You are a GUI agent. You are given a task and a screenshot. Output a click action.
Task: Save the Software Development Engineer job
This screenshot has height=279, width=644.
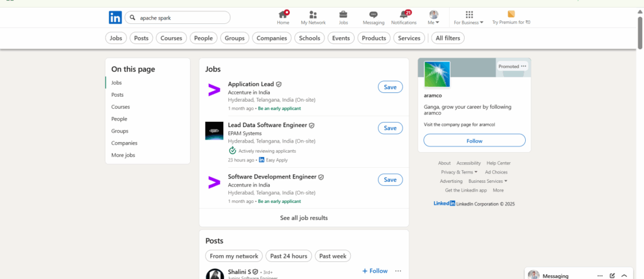click(390, 180)
